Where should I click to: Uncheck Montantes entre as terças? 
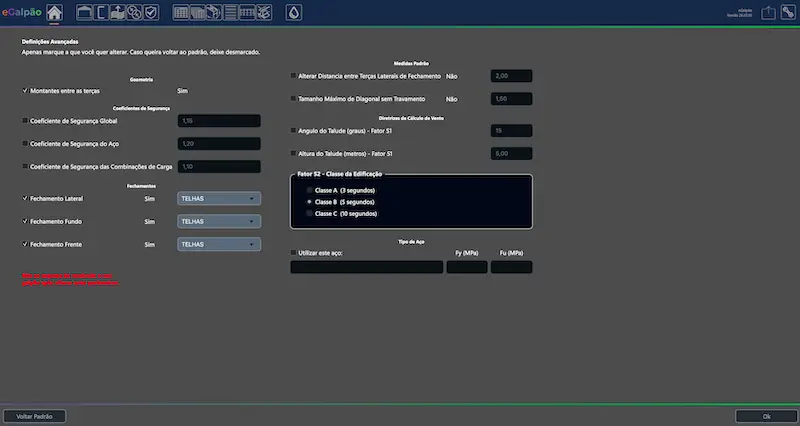[x=25, y=91]
